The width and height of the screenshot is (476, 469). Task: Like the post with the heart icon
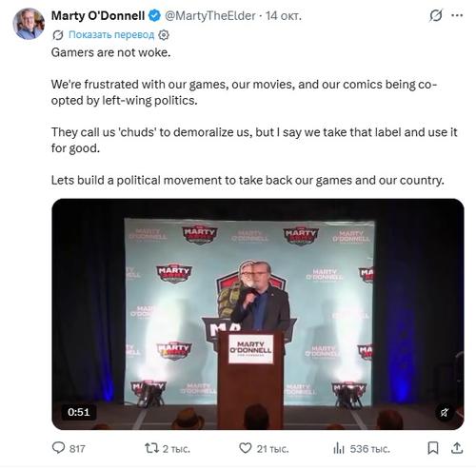(x=246, y=448)
